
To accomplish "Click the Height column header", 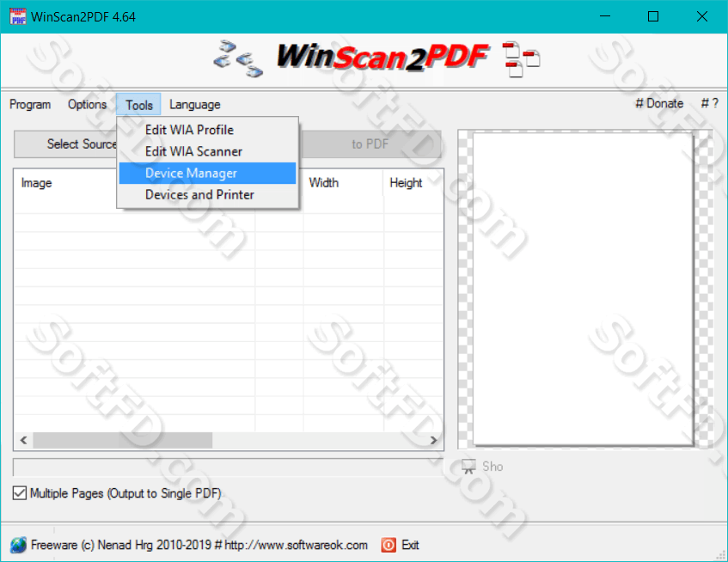I will tap(413, 183).
